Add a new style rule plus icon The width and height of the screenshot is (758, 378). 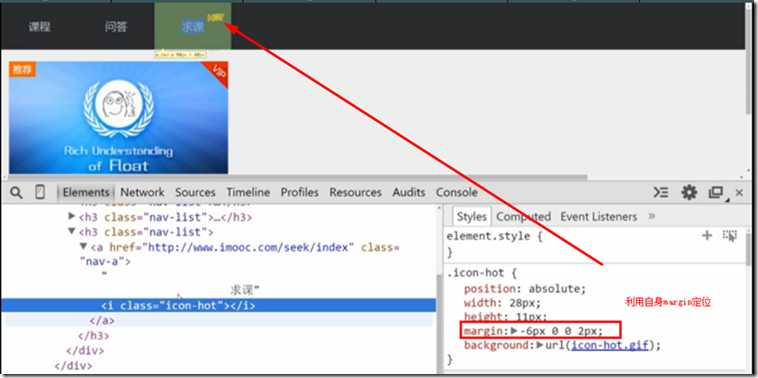tap(707, 235)
